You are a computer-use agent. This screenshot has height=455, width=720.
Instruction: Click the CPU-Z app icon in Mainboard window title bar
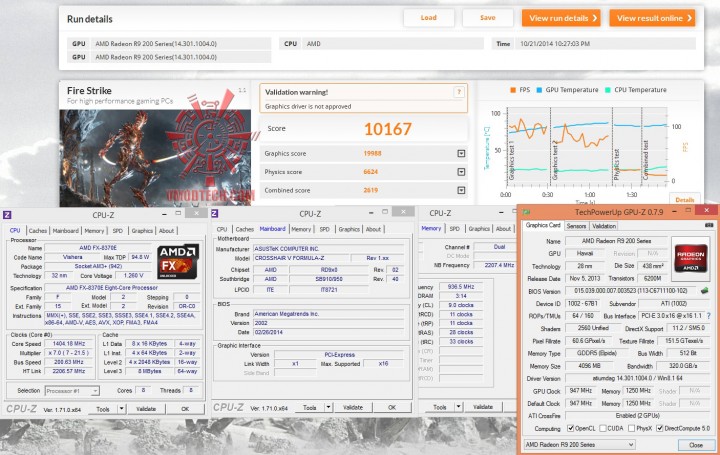pos(214,213)
